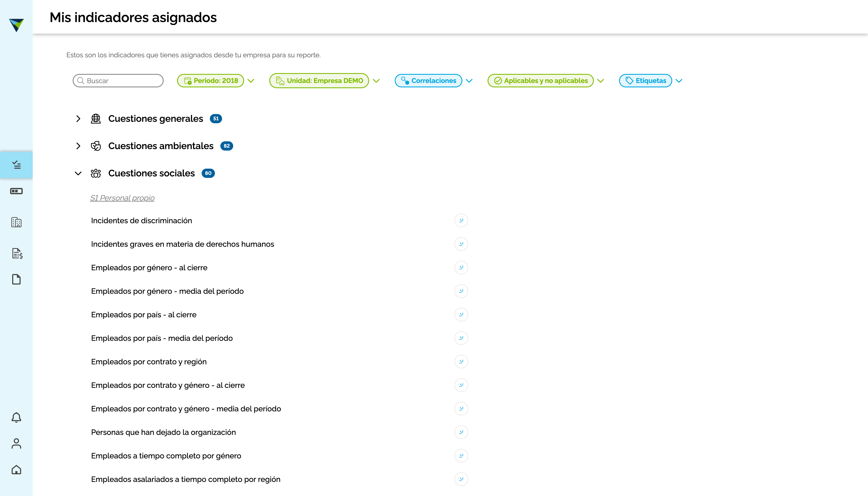Collapse the Cuestiones sociales section

[x=78, y=173]
